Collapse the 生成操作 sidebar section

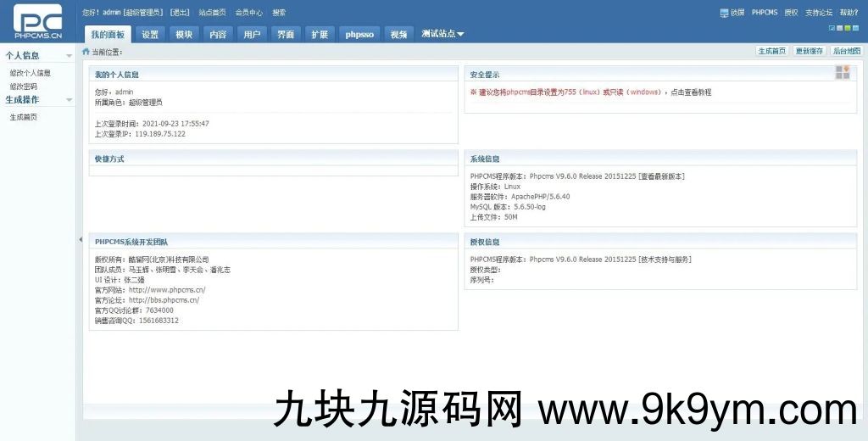pyautogui.click(x=69, y=100)
